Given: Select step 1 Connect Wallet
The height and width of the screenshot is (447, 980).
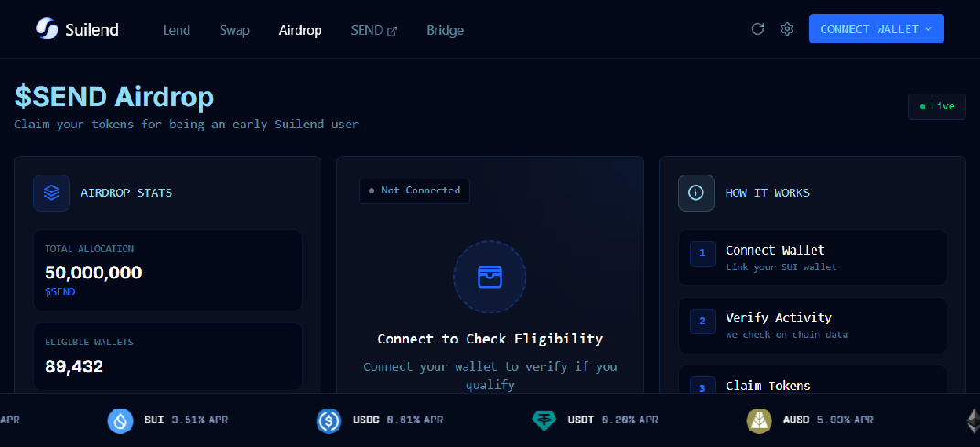Looking at the screenshot, I should pyautogui.click(x=813, y=257).
